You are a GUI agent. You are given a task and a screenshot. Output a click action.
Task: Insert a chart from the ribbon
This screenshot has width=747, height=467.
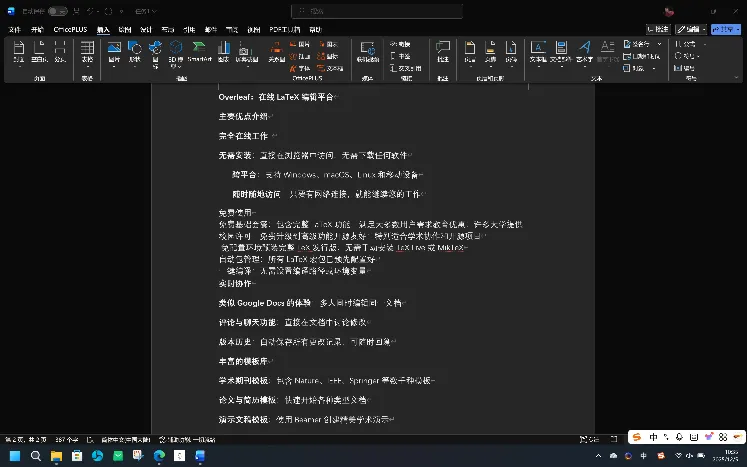click(x=223, y=52)
